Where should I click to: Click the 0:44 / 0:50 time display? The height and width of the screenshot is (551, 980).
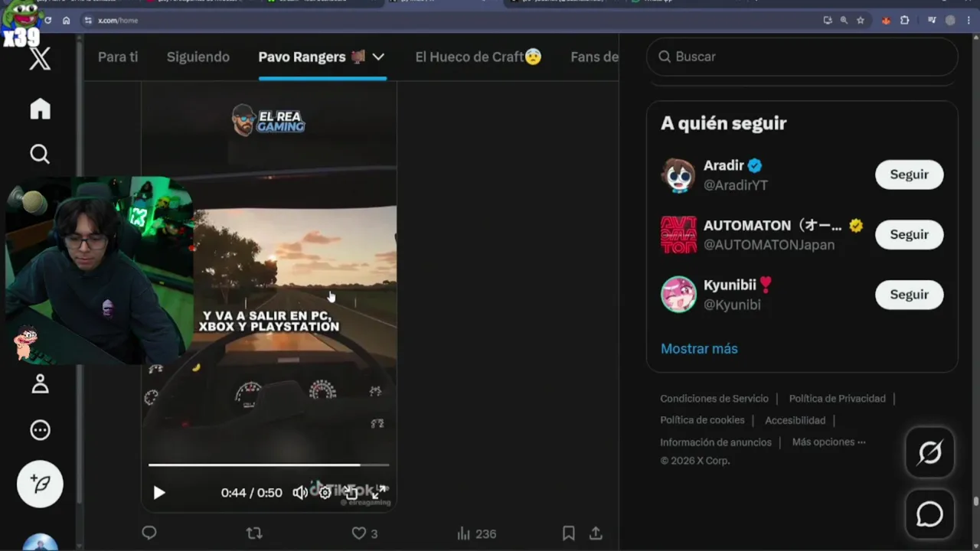click(x=251, y=493)
